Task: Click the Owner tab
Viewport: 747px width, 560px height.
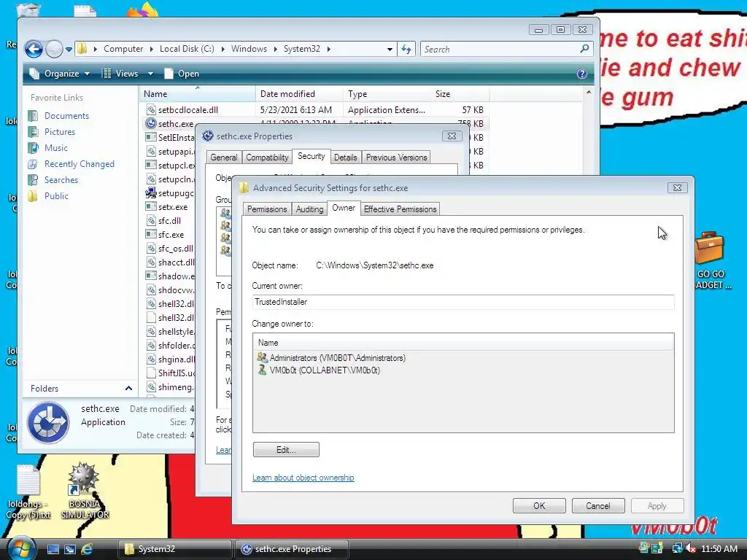Action: point(344,208)
